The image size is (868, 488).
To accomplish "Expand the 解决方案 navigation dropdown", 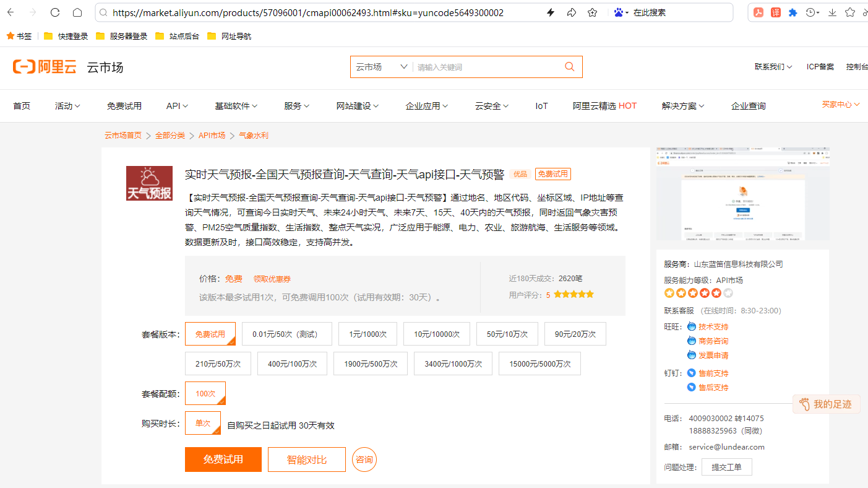I will coord(683,106).
